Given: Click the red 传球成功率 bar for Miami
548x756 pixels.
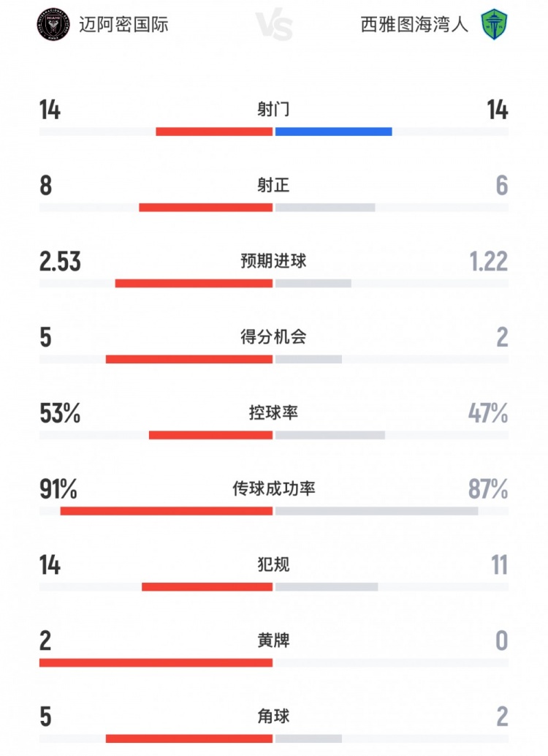Looking at the screenshot, I should [x=167, y=511].
